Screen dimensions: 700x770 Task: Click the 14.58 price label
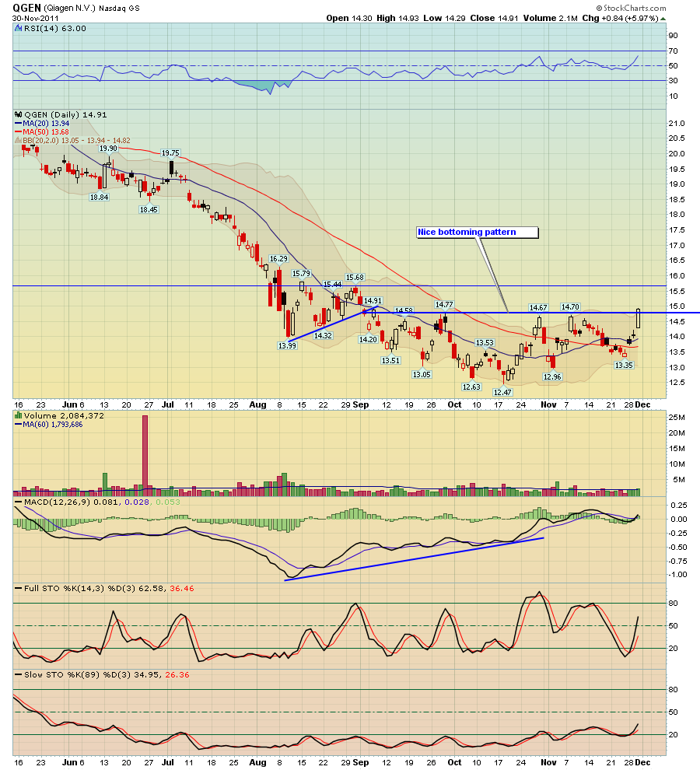[x=404, y=311]
